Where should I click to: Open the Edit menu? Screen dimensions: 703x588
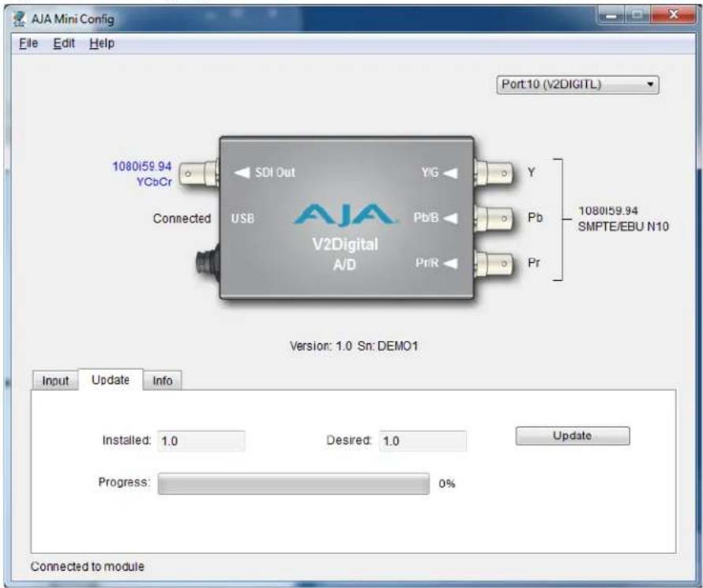tap(64, 43)
